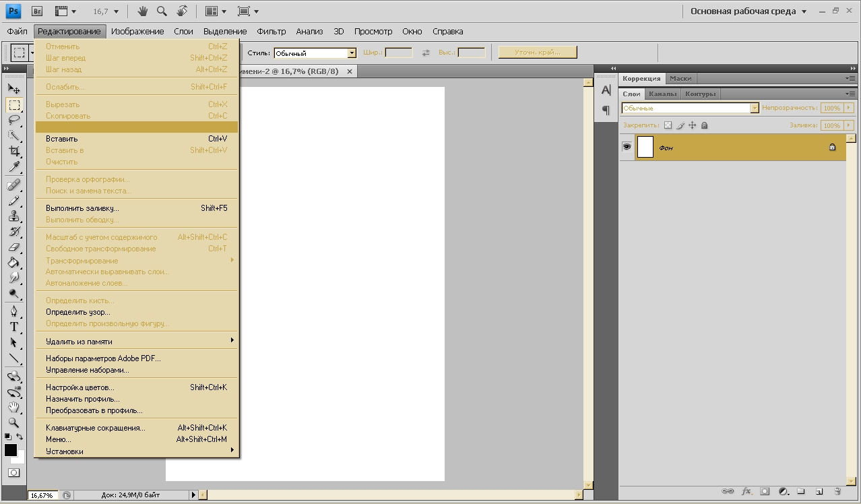The width and height of the screenshot is (861, 504).
Task: Toggle lock image pixels brush icon
Action: pos(680,125)
